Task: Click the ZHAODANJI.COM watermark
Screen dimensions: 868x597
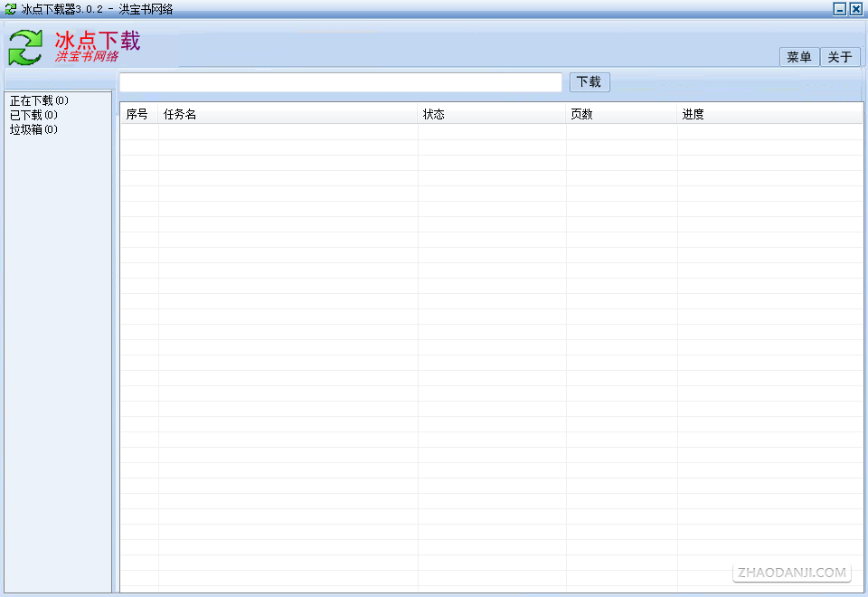Action: [792, 573]
